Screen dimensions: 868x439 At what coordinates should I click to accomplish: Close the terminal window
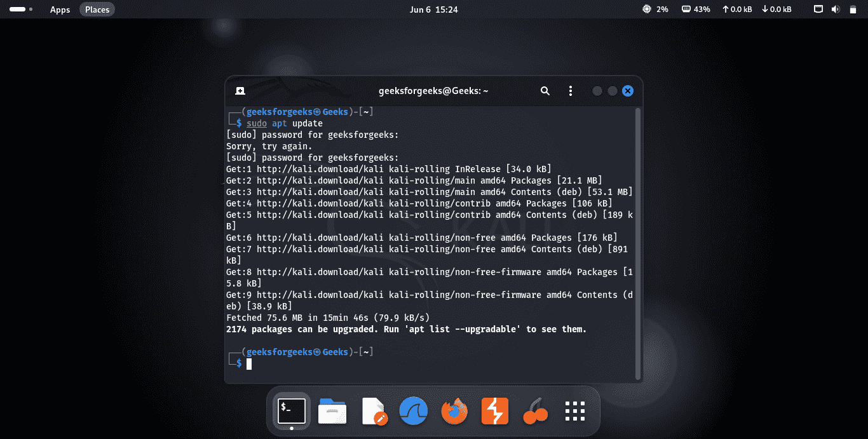point(628,91)
